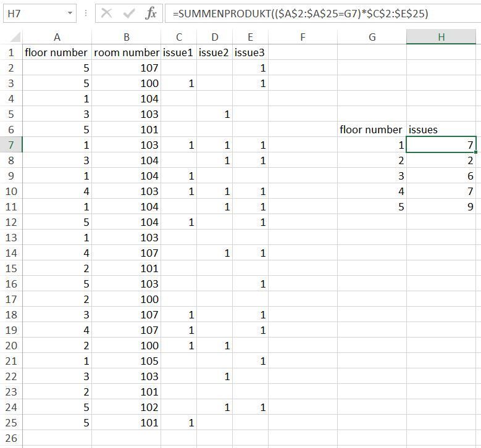Image resolution: width=481 pixels, height=448 pixels.
Task: Select cell H7 showing 7
Action: pyautogui.click(x=441, y=145)
